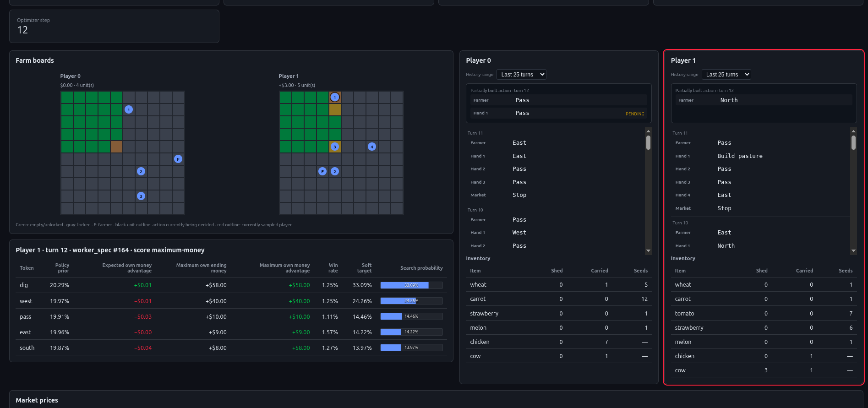
Task: Select the pass token row
Action: click(231, 316)
